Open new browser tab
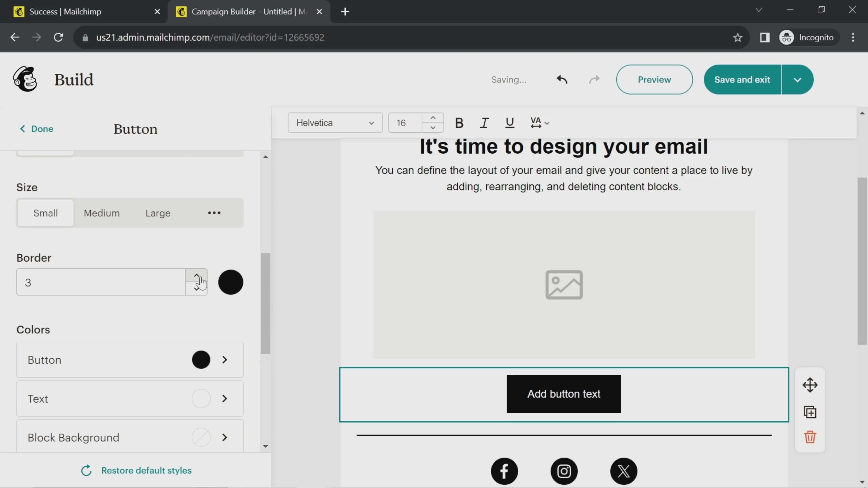Image resolution: width=868 pixels, height=488 pixels. coord(345,12)
